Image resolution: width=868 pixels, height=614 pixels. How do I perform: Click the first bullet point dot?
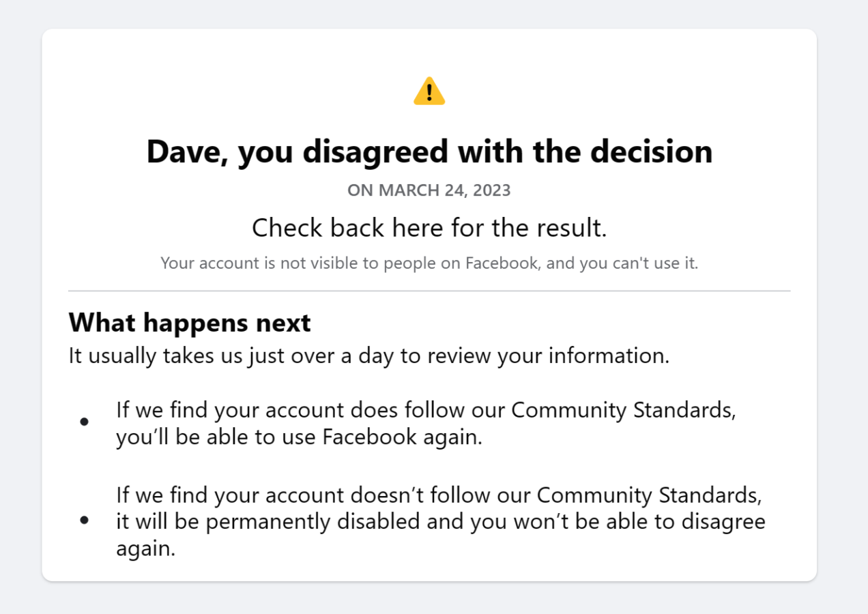tap(84, 423)
